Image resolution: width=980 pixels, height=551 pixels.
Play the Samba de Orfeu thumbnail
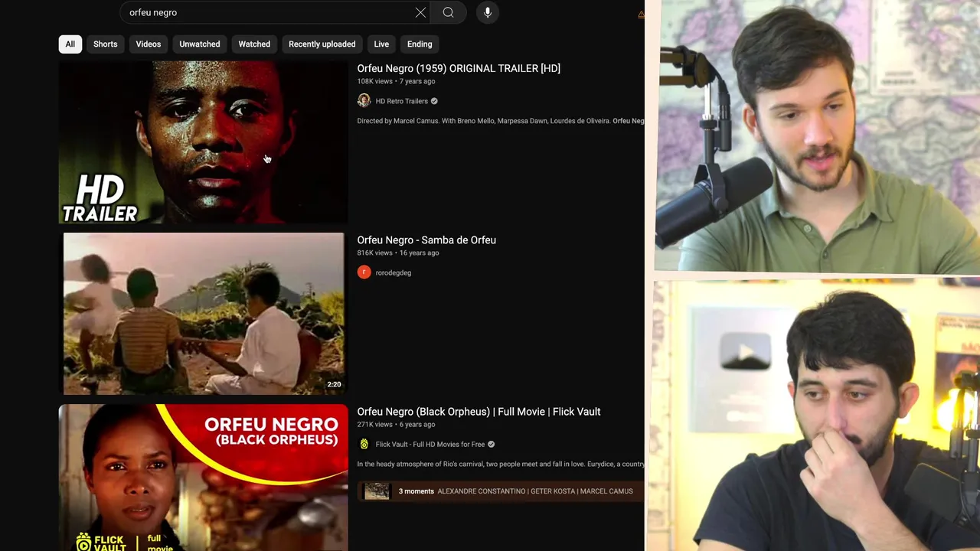pyautogui.click(x=203, y=314)
